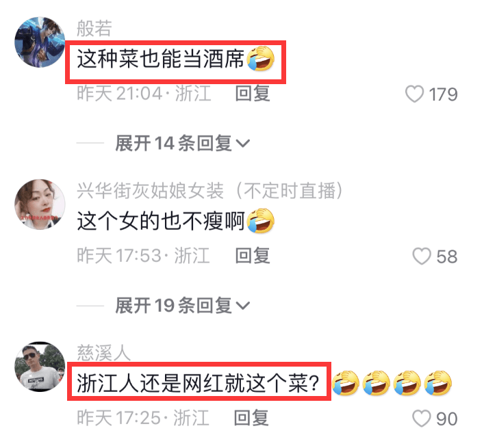
Task: Select comment text 这种菜也能当酒席
Action: [x=160, y=59]
